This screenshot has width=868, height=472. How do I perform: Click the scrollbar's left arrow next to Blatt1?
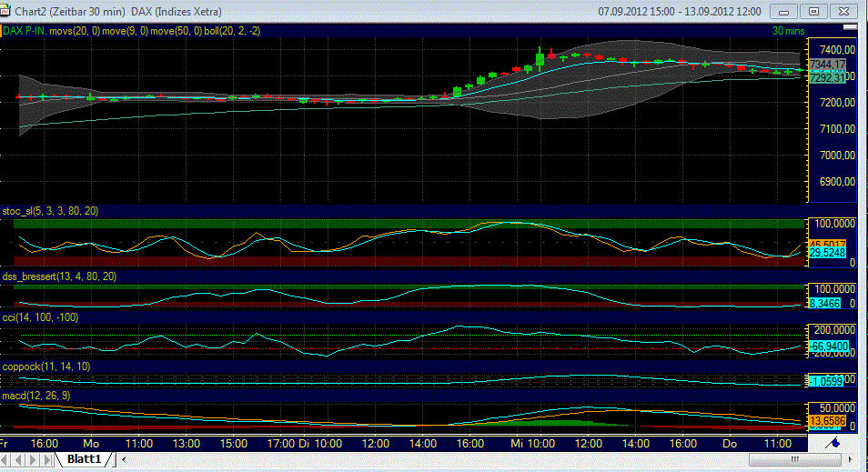(124, 459)
